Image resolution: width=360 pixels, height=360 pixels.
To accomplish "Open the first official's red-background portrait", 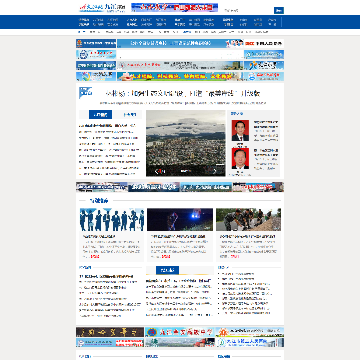I will 240,130.
